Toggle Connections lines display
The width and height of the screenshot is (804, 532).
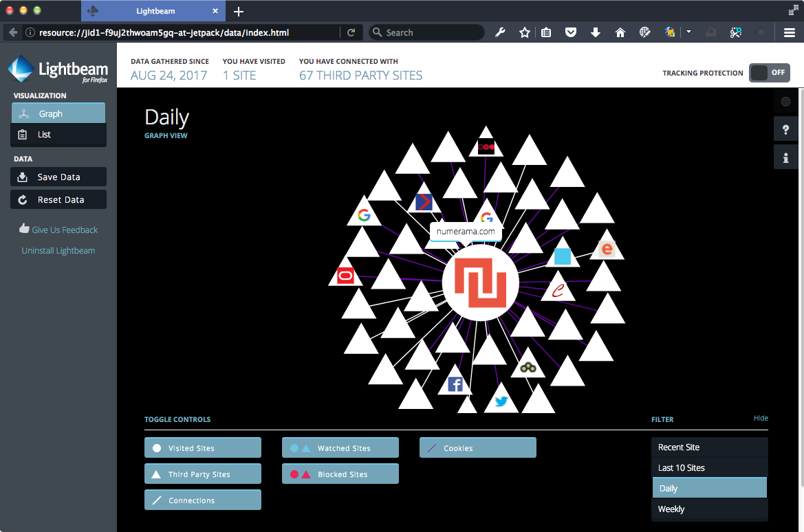(x=202, y=500)
